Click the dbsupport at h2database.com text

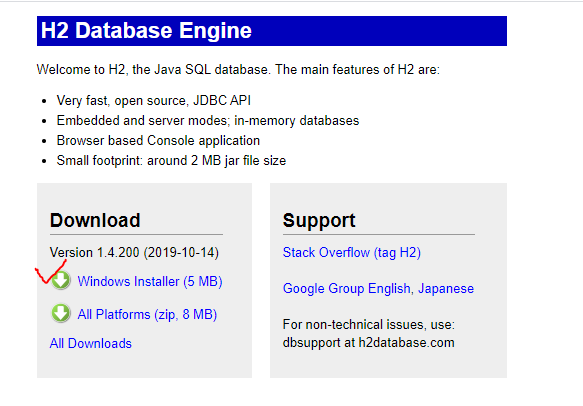(x=368, y=342)
